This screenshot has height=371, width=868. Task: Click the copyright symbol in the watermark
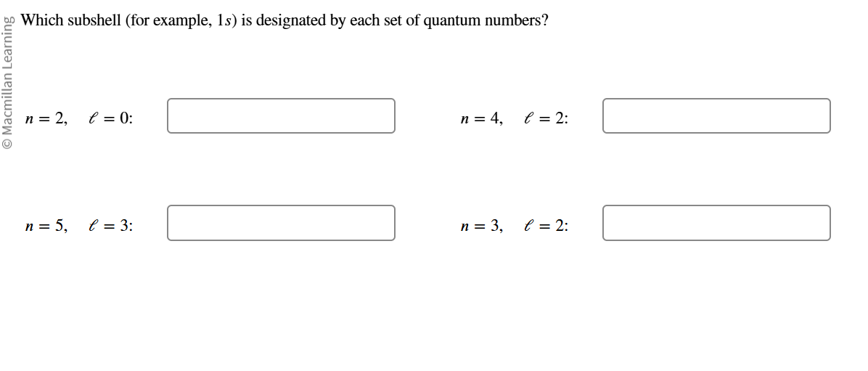coord(8,144)
